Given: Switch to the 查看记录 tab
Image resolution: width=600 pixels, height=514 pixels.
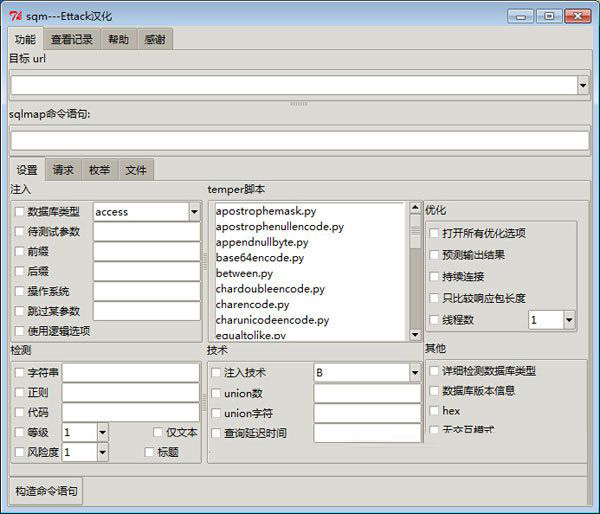Looking at the screenshot, I should click(x=72, y=39).
